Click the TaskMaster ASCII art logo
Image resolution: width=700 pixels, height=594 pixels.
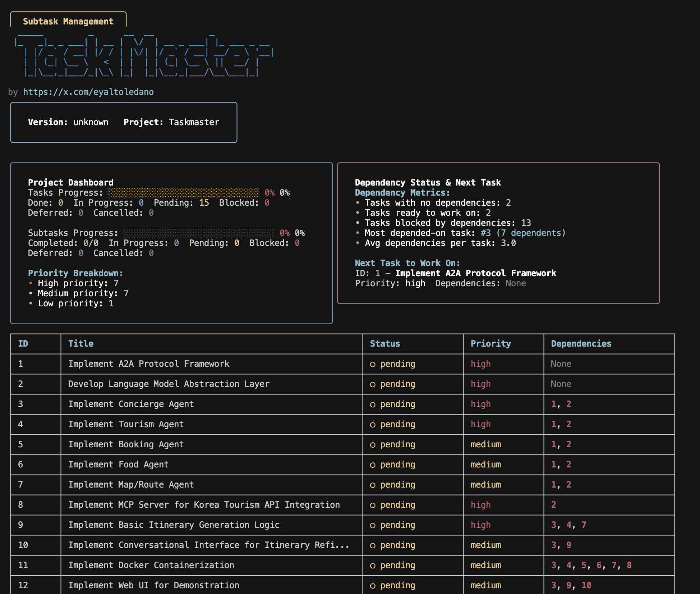click(144, 56)
